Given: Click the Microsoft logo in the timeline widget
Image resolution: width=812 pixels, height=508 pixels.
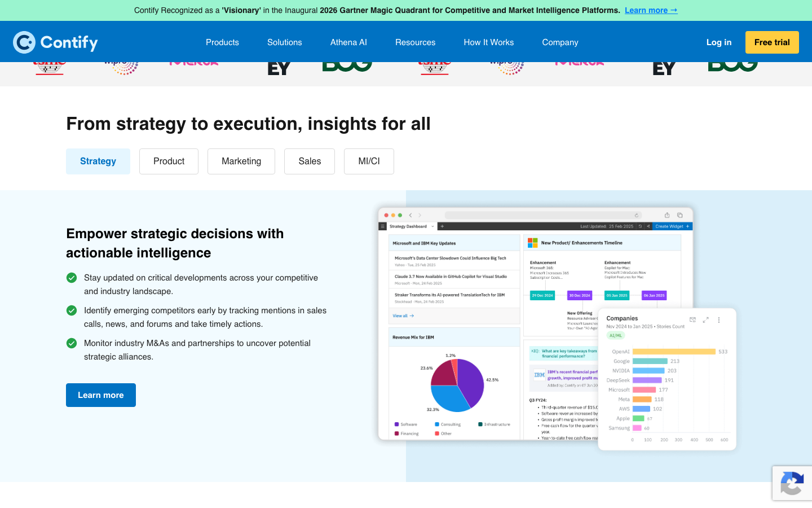Looking at the screenshot, I should pyautogui.click(x=532, y=243).
